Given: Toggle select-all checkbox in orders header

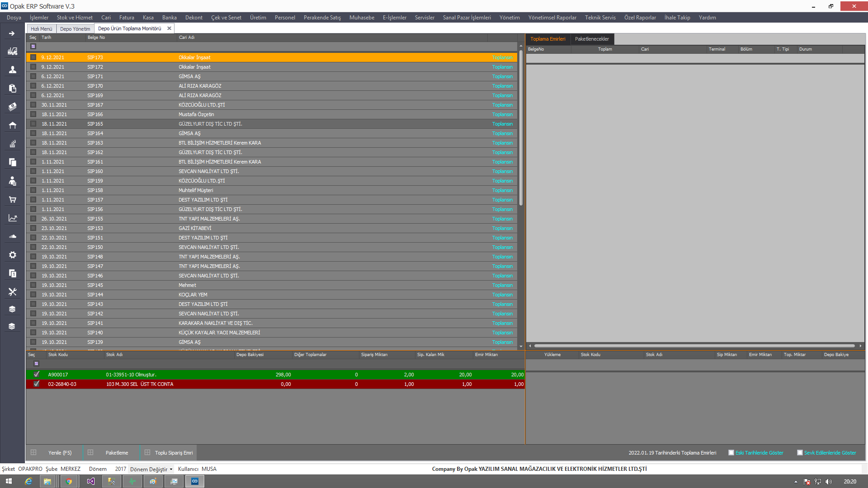Looking at the screenshot, I should pos(33,46).
